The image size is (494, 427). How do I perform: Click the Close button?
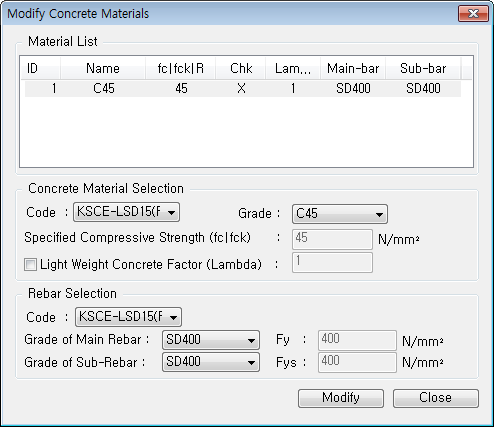click(x=436, y=398)
